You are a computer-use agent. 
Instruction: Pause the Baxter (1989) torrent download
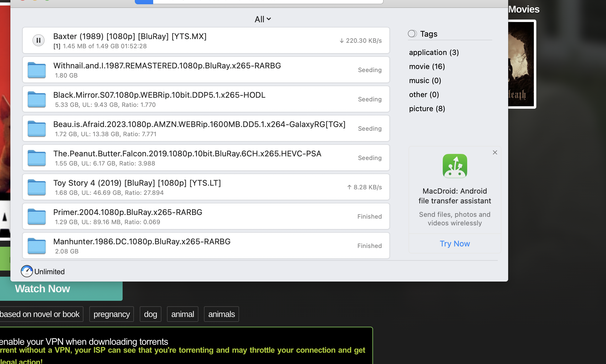pos(38,40)
